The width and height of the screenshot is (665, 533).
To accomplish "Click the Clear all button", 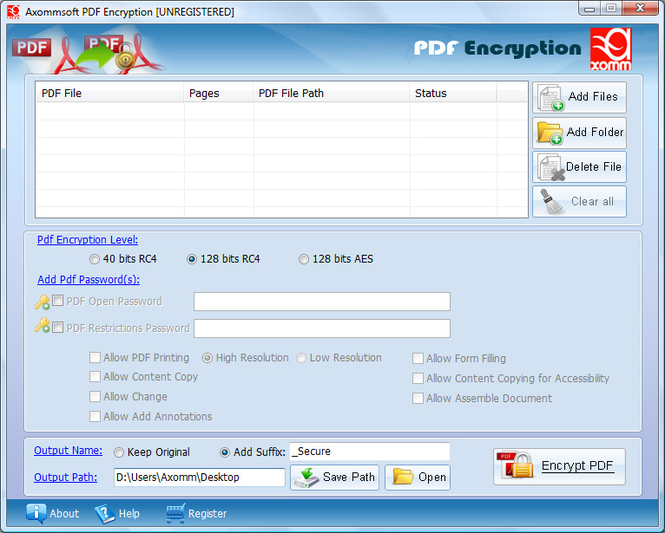I will click(x=579, y=202).
